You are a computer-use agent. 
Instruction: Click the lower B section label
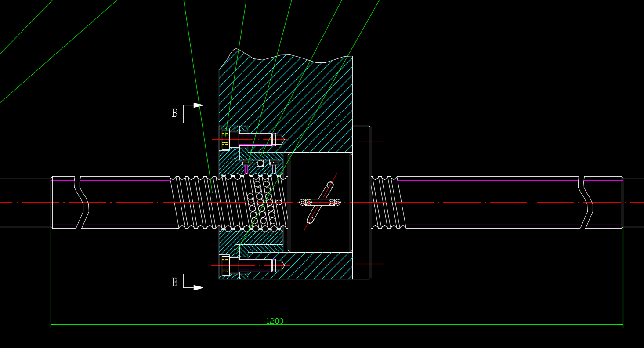point(174,282)
